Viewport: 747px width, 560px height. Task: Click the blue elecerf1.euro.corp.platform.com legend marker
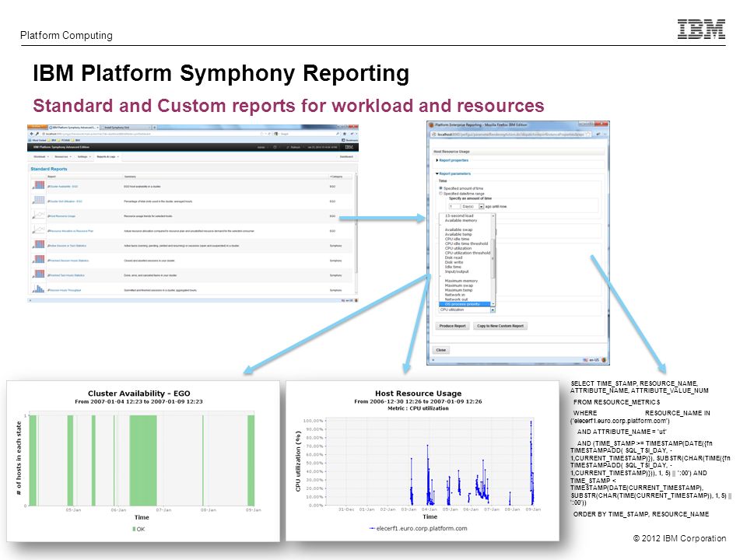(x=372, y=529)
